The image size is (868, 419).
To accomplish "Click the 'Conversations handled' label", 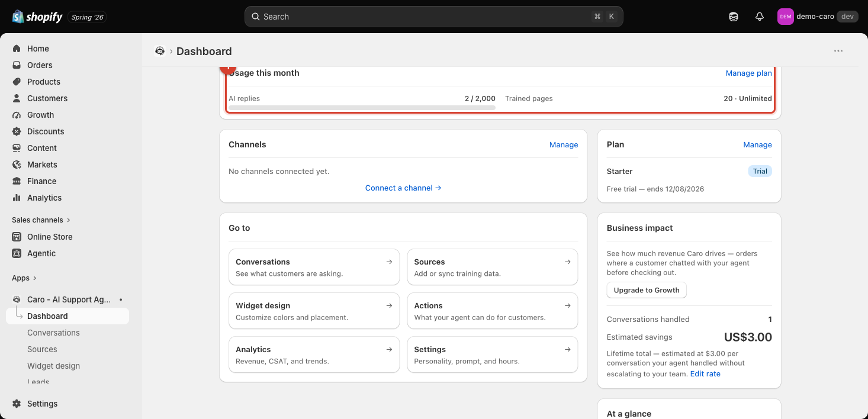I will [x=648, y=320].
